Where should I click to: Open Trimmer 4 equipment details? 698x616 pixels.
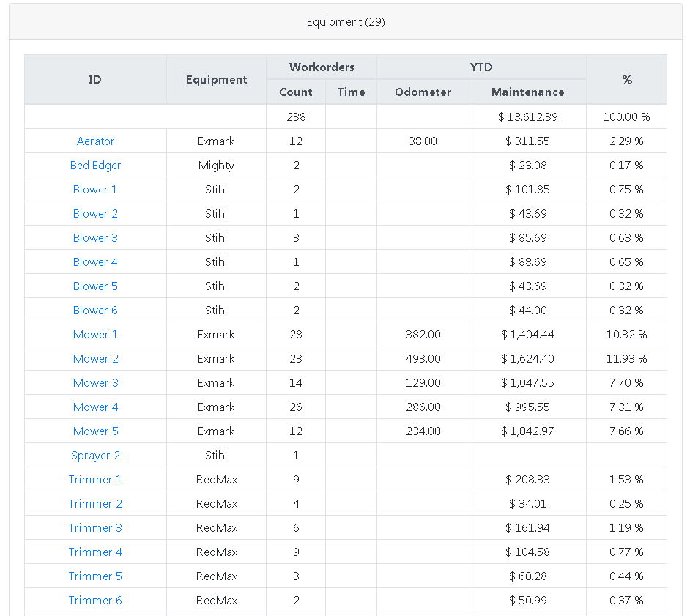[x=95, y=552]
